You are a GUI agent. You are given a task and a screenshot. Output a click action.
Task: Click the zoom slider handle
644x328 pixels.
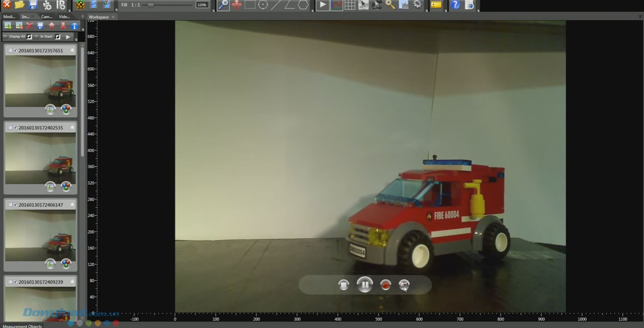coord(150,5)
